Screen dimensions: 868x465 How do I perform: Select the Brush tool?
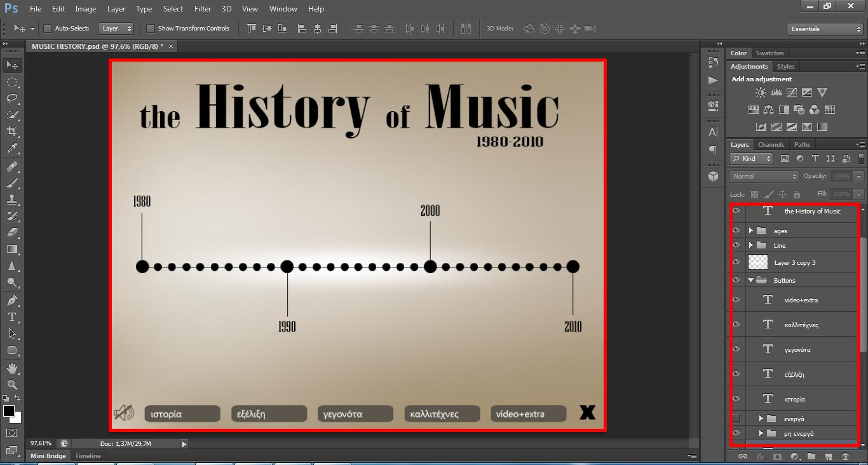(x=12, y=183)
